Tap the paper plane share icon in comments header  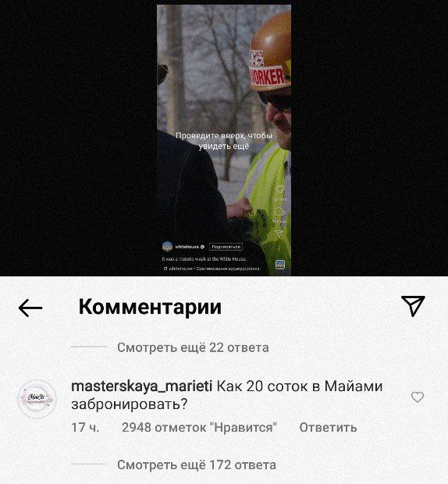413,305
